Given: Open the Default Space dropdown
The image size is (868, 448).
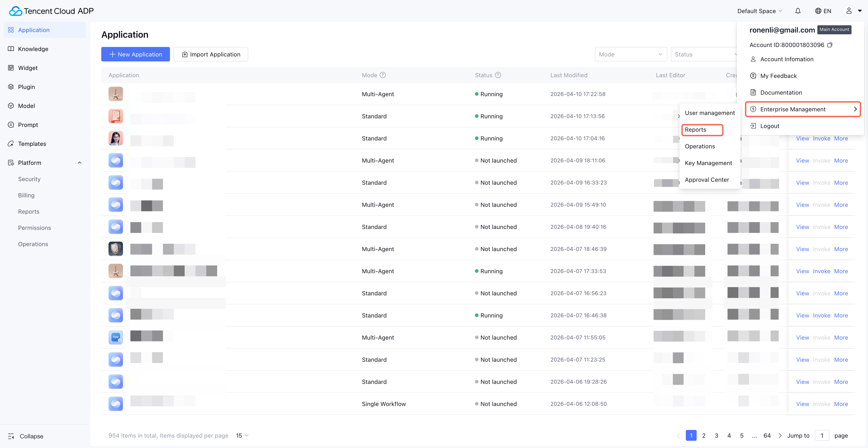Looking at the screenshot, I should [x=759, y=11].
